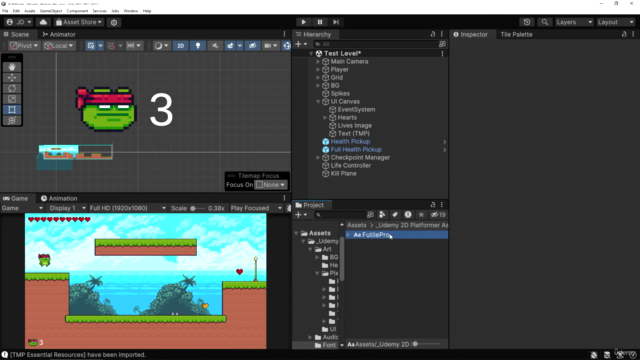Open the Play Focused dropdown
640x360 pixels.
coord(256,208)
